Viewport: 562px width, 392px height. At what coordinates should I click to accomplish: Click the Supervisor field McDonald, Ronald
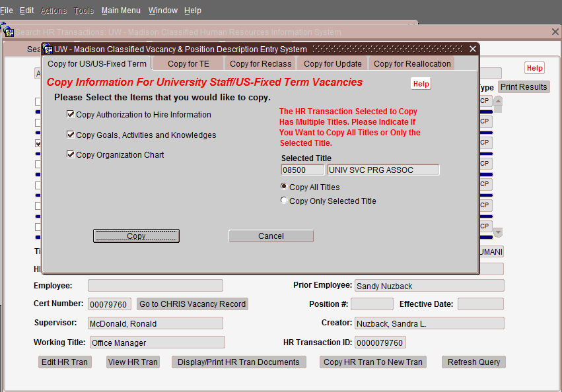[156, 323]
